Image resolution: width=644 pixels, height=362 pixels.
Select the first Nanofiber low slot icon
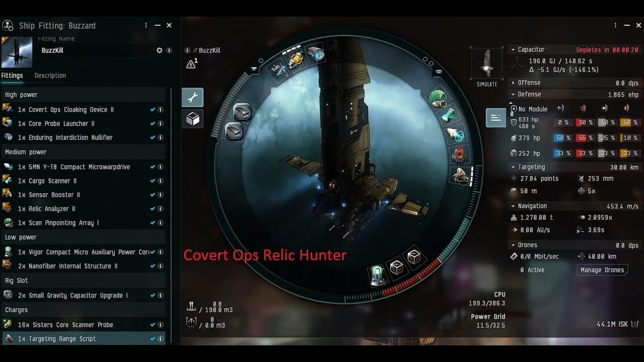(x=397, y=266)
